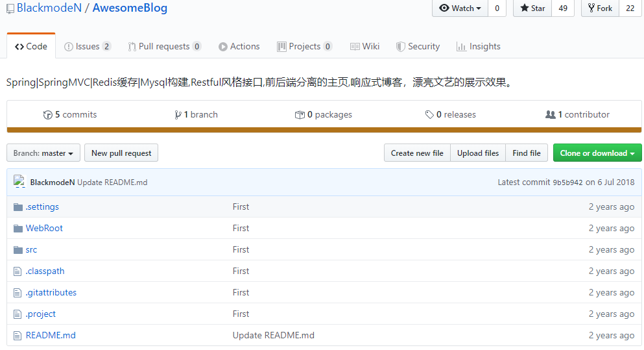Open the .project file
Screen dimensions: 644x350
[41, 314]
